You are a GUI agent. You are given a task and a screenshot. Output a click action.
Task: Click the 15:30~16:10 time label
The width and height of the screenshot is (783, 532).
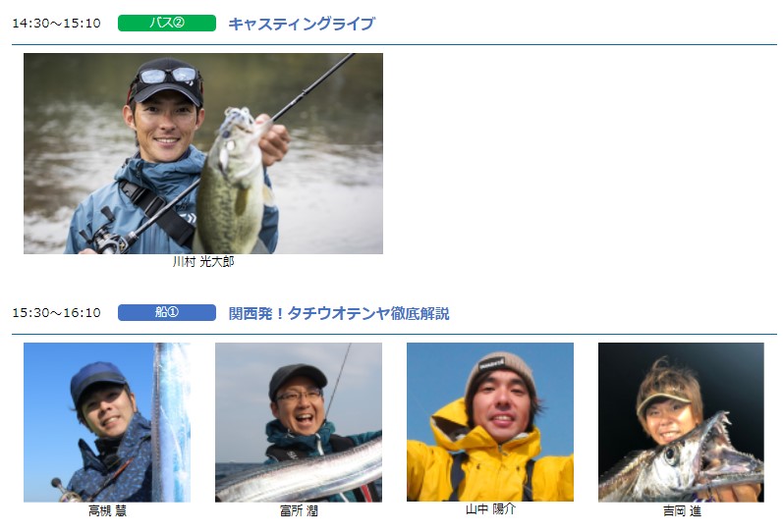click(56, 313)
